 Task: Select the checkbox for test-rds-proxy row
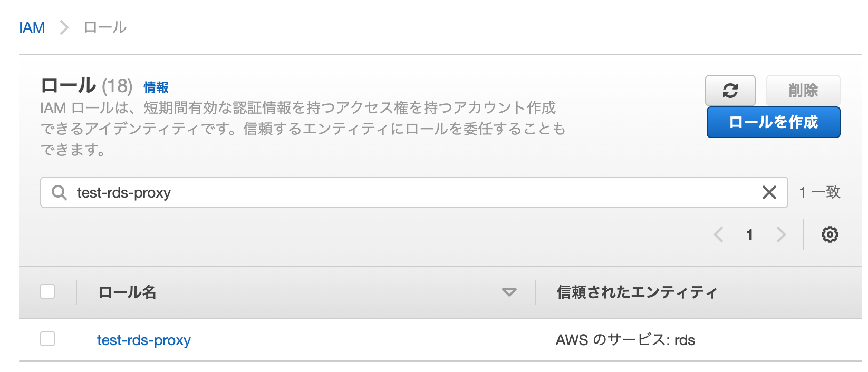tap(47, 339)
